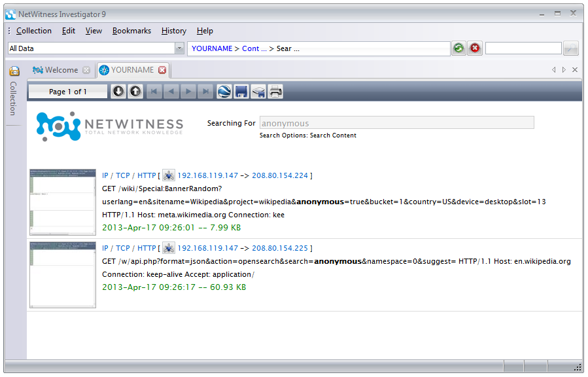The image size is (588, 377).
Task: Click the Search Options: Search Content text
Action: (308, 135)
